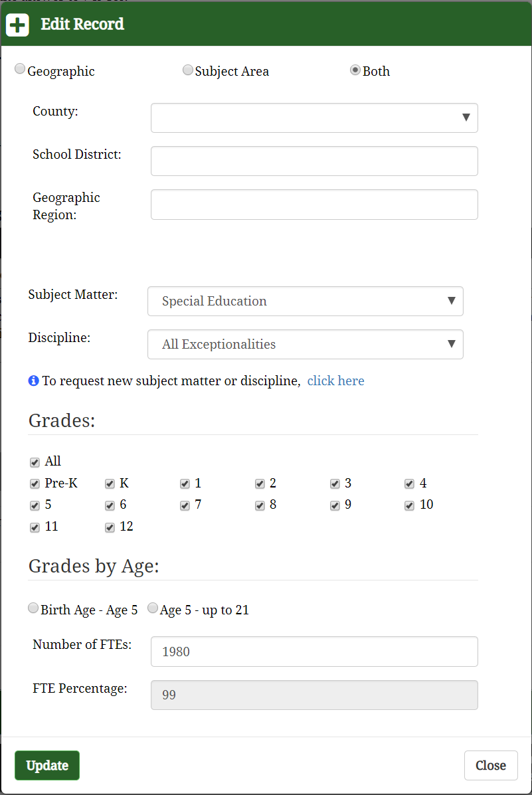Click the green plus icon in header

(17, 25)
